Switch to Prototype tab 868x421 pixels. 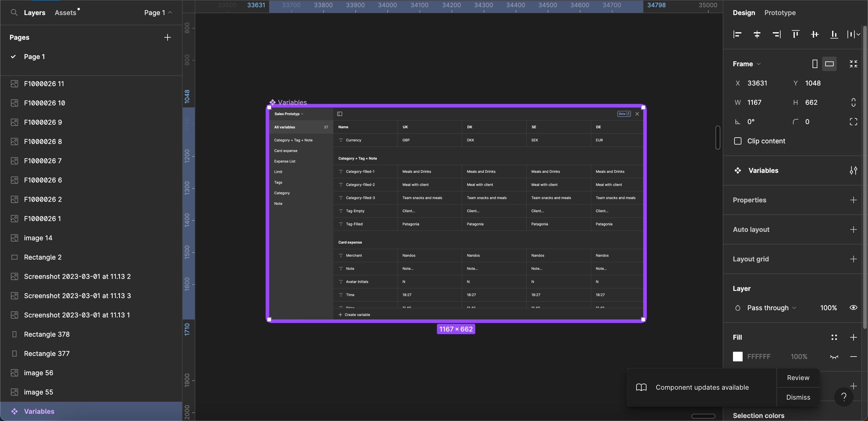tap(780, 12)
